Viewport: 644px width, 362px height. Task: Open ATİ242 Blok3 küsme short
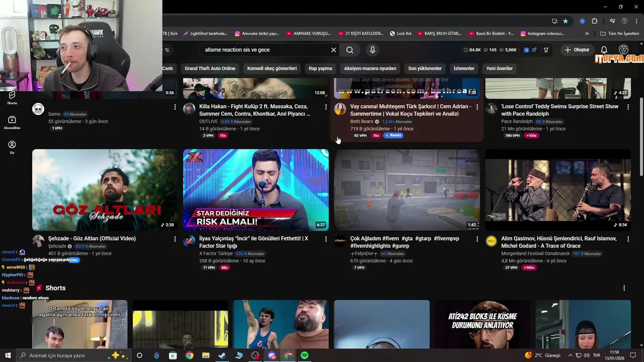click(482, 324)
